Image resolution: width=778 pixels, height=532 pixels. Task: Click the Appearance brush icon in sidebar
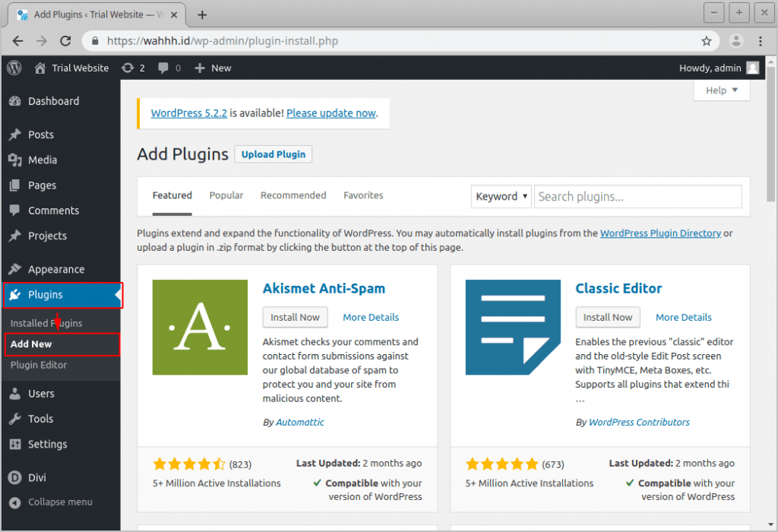point(15,269)
